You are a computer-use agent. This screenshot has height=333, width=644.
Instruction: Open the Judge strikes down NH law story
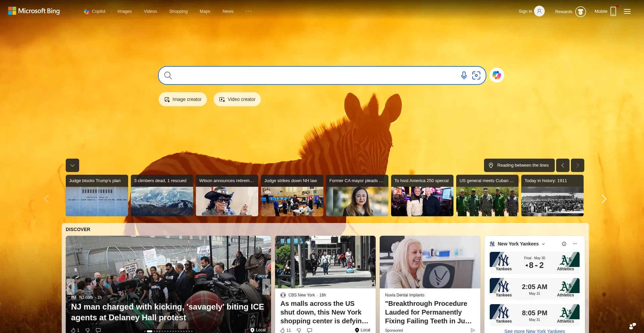click(x=292, y=196)
